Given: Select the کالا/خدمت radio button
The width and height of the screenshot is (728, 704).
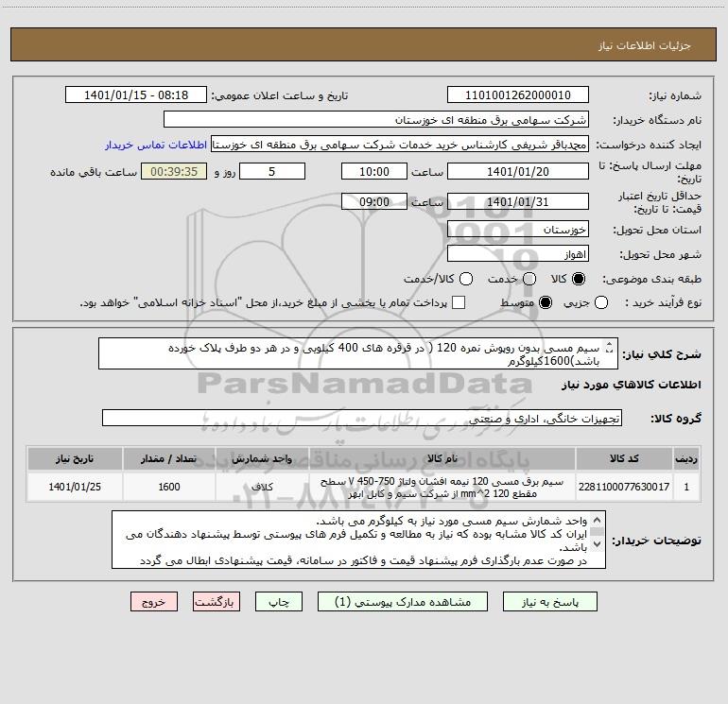Looking at the screenshot, I should [x=466, y=279].
